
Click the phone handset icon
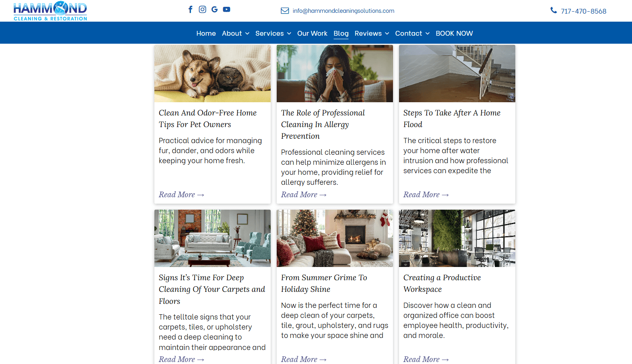click(553, 10)
